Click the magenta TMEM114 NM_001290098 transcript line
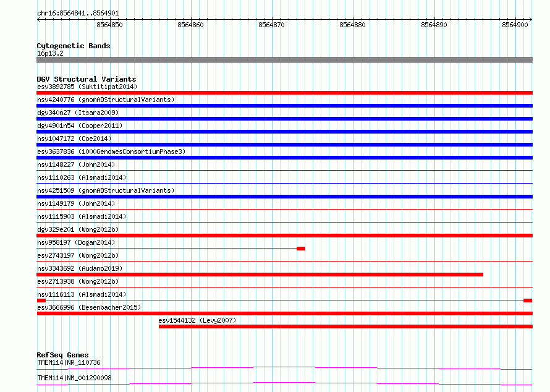 (x=284, y=383)
